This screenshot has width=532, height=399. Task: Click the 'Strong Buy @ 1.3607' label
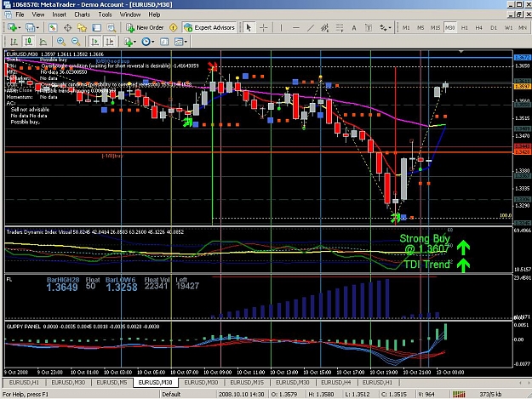coord(425,244)
